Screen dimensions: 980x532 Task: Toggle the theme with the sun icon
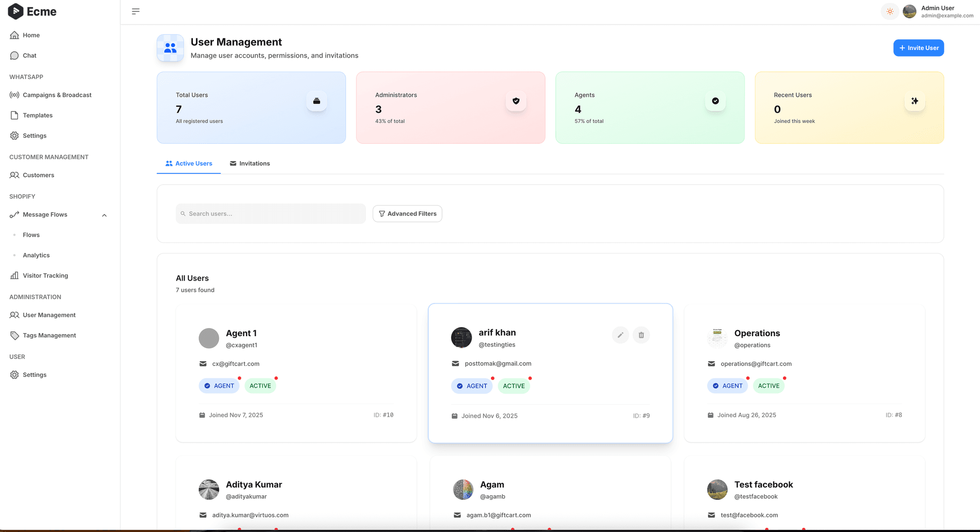pos(890,11)
